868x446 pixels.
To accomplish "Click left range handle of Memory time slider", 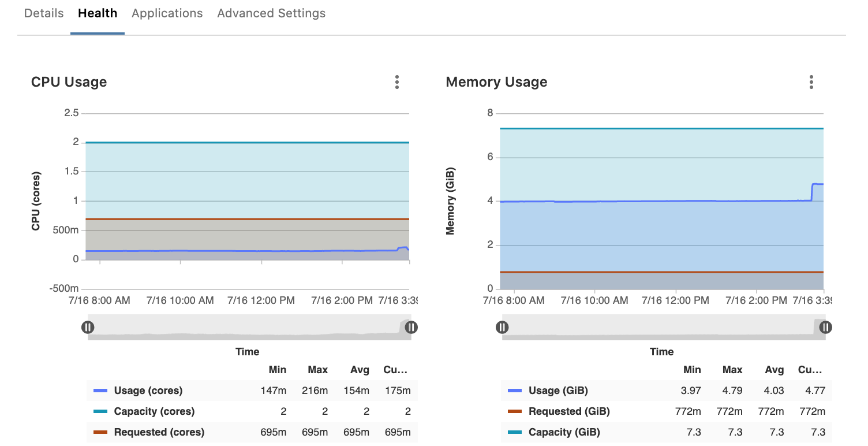I will (502, 328).
